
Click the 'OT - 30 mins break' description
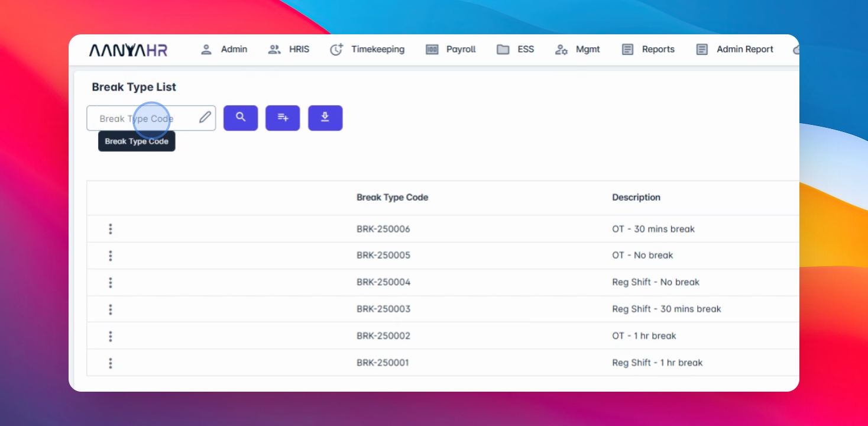click(x=653, y=229)
